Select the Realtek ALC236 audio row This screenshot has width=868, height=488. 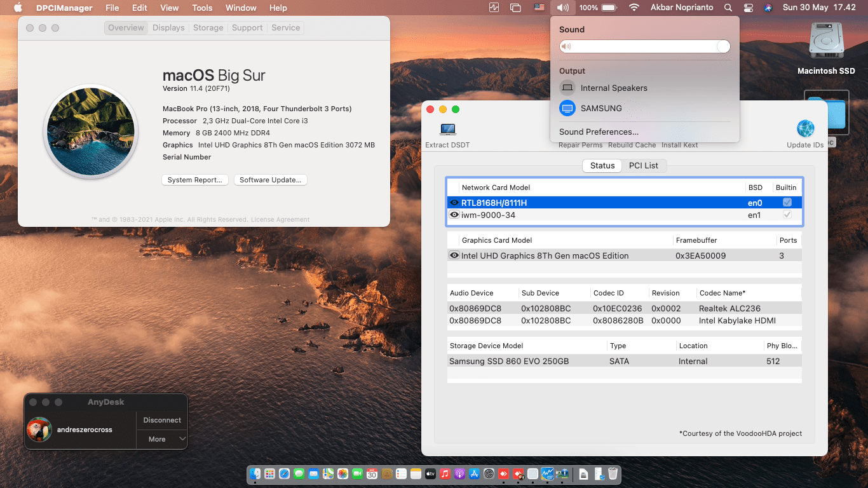click(624, 308)
